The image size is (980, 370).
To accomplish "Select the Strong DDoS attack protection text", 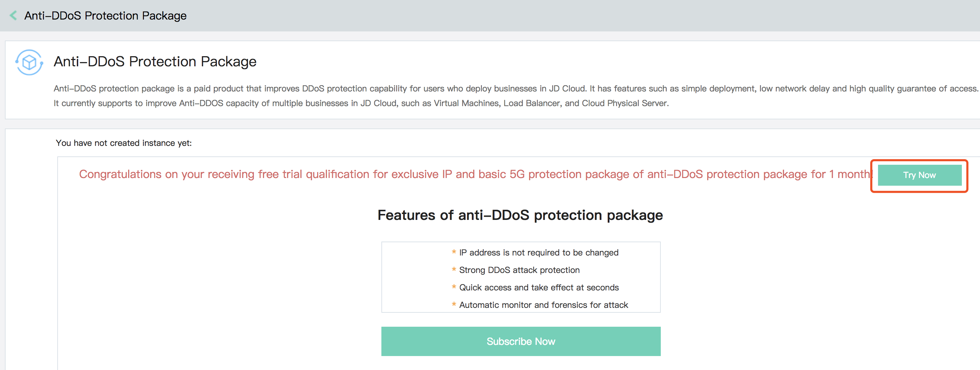I will pyautogui.click(x=519, y=270).
